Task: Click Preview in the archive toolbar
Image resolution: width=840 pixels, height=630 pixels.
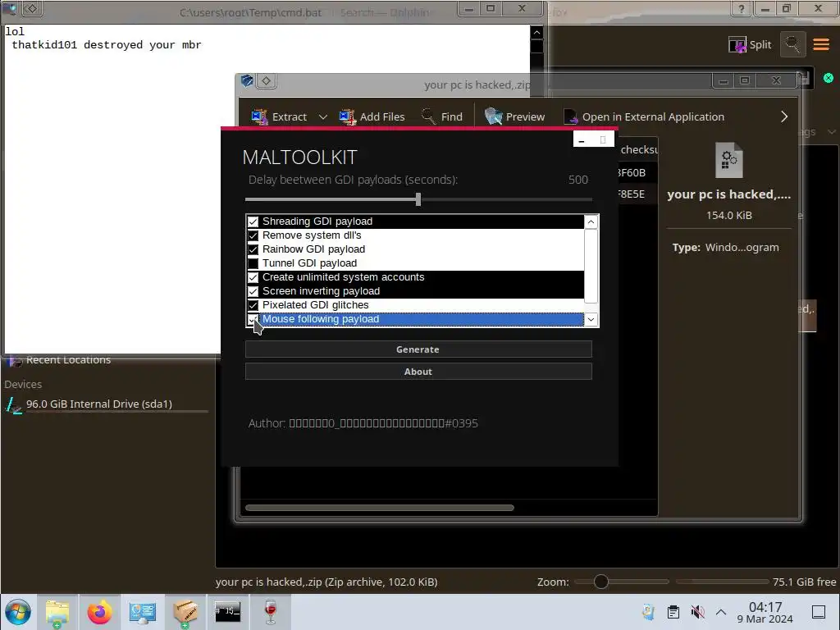Action: [514, 116]
